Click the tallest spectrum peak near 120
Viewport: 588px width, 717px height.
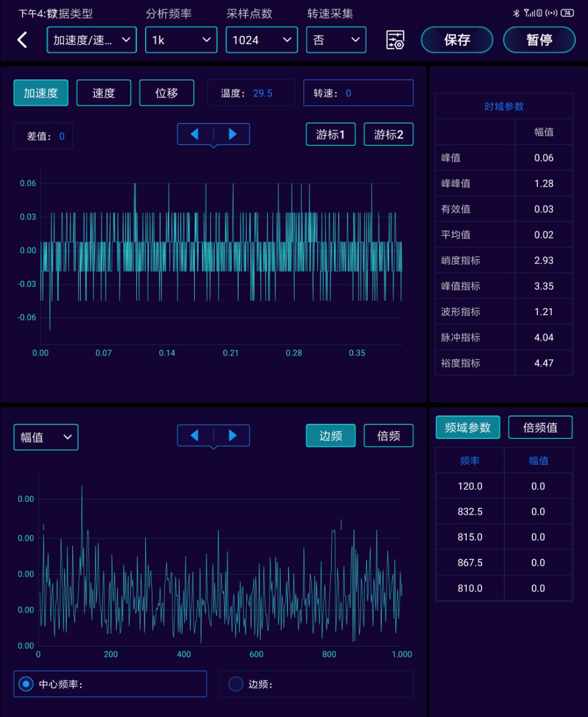82,487
